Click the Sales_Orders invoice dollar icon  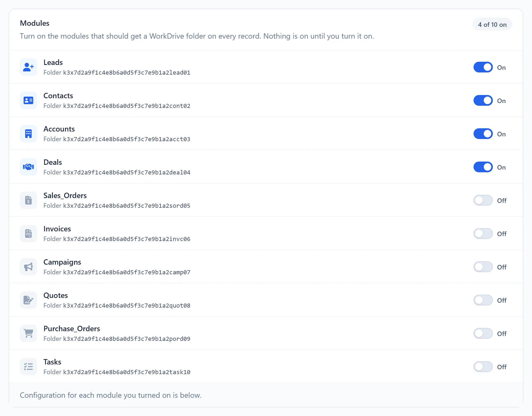pyautogui.click(x=28, y=200)
